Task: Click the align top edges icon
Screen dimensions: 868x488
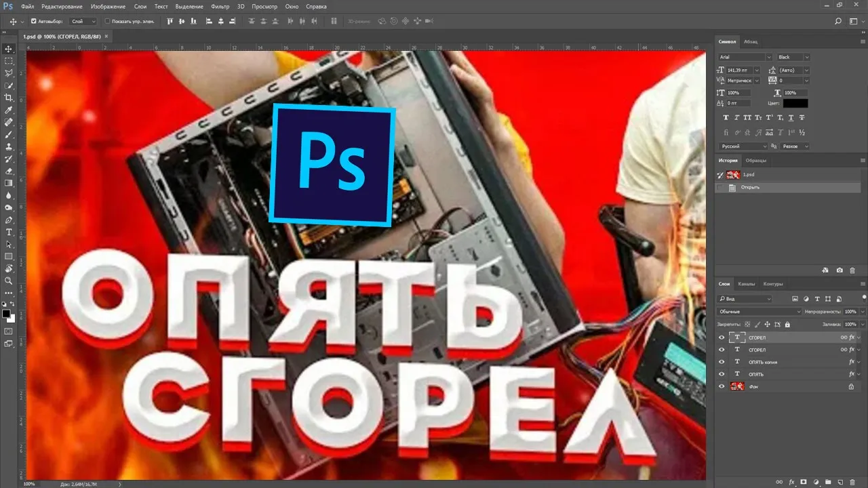Action: tap(170, 22)
